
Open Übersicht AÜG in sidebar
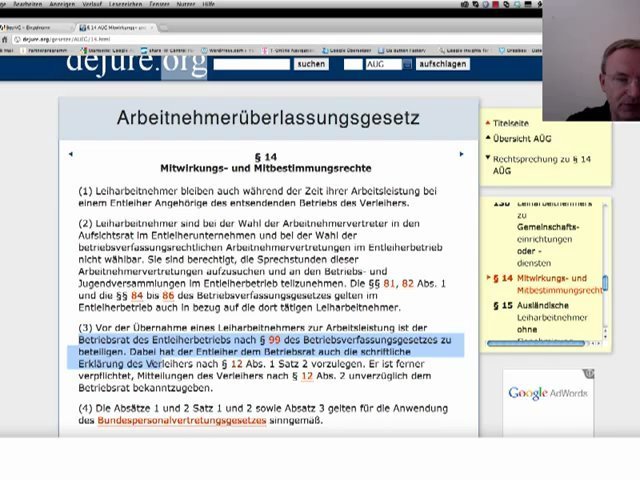(x=522, y=139)
